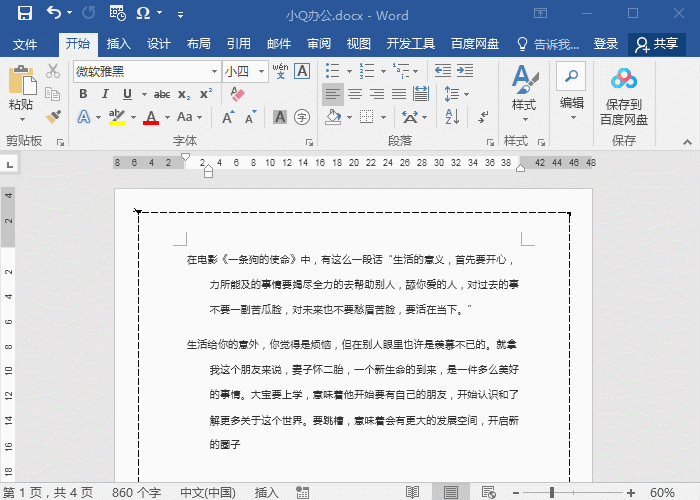The image size is (700, 500).
Task: Click the 登录 (Sign in) link
Action: point(606,44)
